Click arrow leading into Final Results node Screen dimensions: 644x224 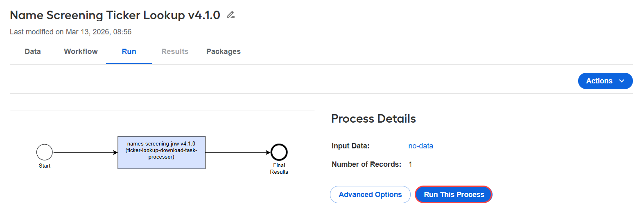click(x=238, y=152)
